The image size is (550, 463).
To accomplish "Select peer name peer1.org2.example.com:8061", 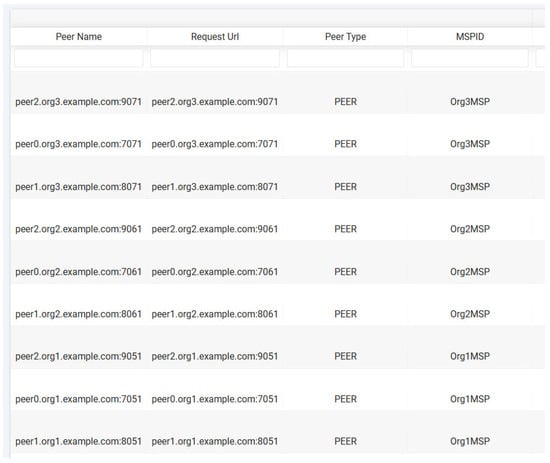I will click(79, 314).
